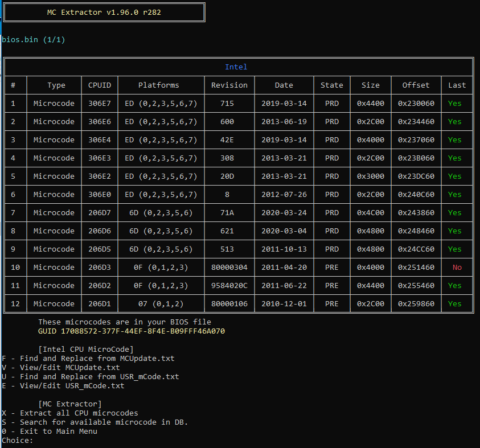Select the GUID 17088572-377F-44EF-8F4E-B09FFF46A070 text
Viewport: 480px width, 448px height.
click(x=131, y=331)
